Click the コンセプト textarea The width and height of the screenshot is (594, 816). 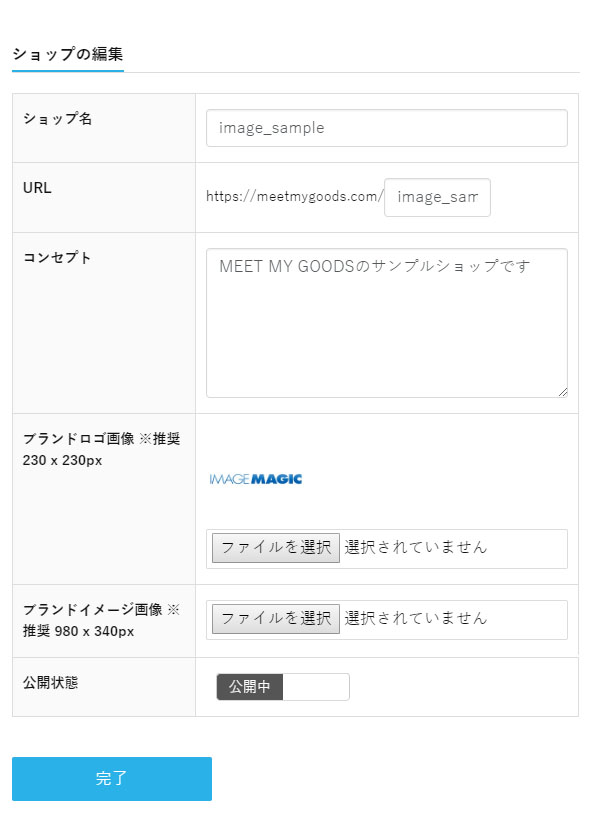point(386,323)
